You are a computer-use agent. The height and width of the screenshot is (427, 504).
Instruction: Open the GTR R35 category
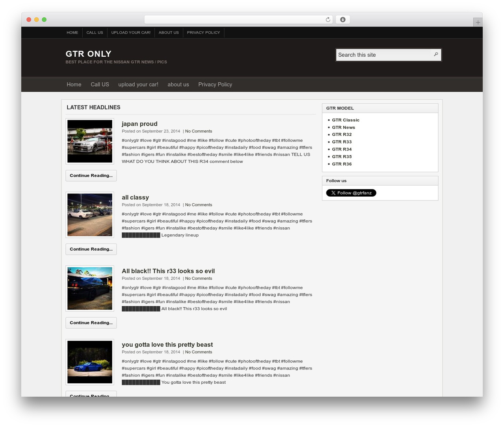(x=342, y=157)
